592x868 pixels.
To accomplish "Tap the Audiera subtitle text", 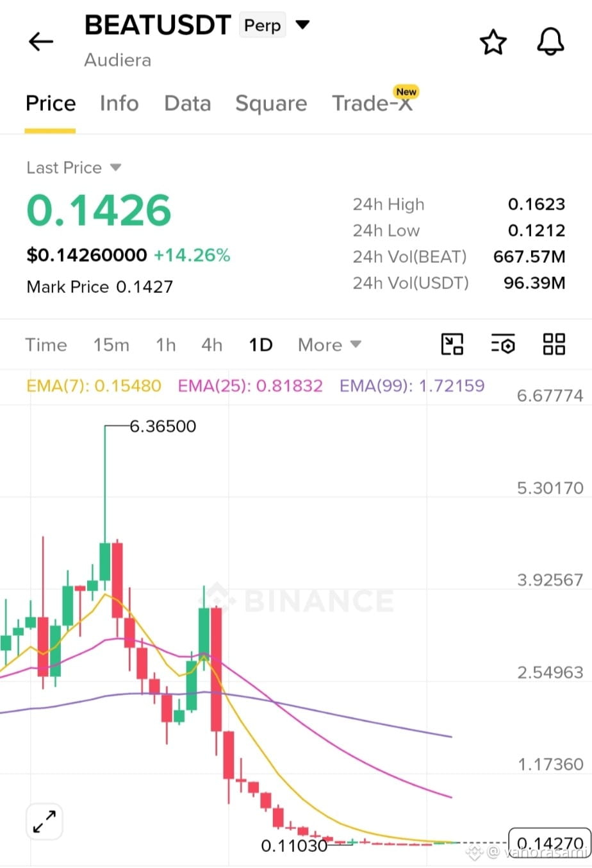I will (x=118, y=60).
